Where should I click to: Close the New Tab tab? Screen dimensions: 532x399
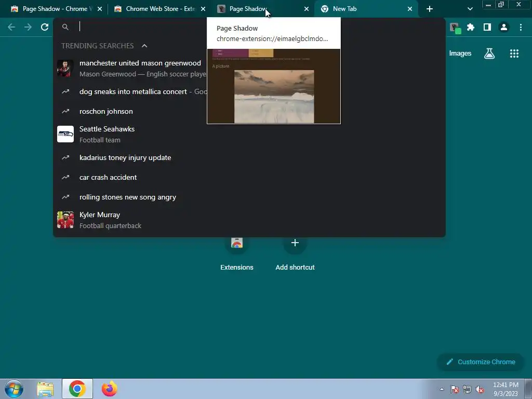409,9
